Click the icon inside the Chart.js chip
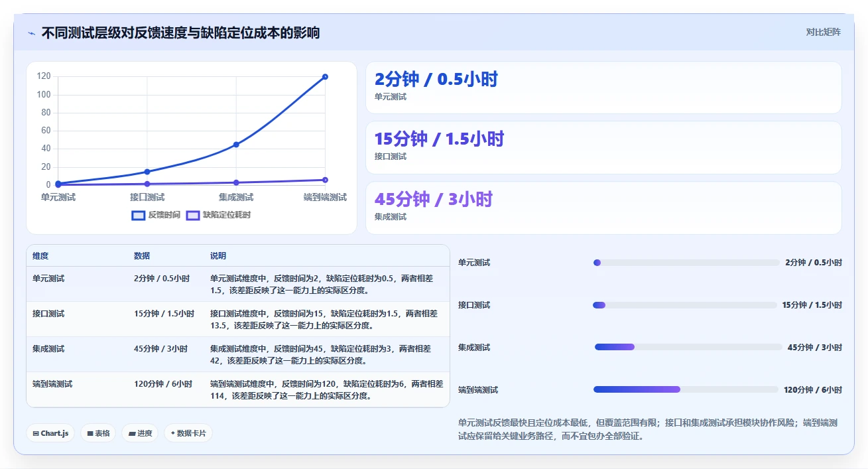 36,433
